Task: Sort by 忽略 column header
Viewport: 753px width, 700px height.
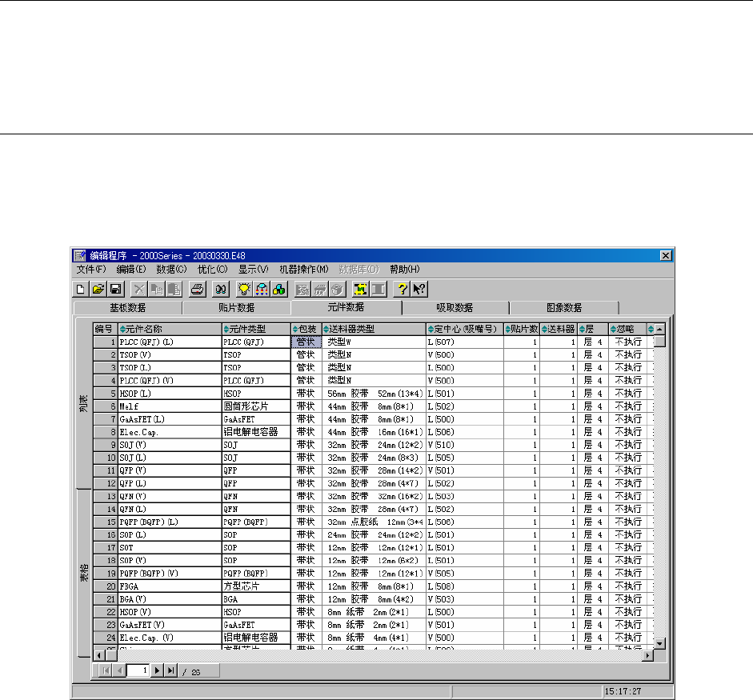Action: click(627, 329)
